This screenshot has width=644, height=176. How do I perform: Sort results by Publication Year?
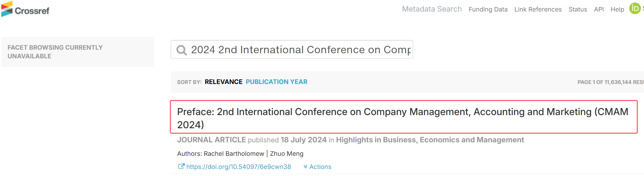pyautogui.click(x=276, y=82)
